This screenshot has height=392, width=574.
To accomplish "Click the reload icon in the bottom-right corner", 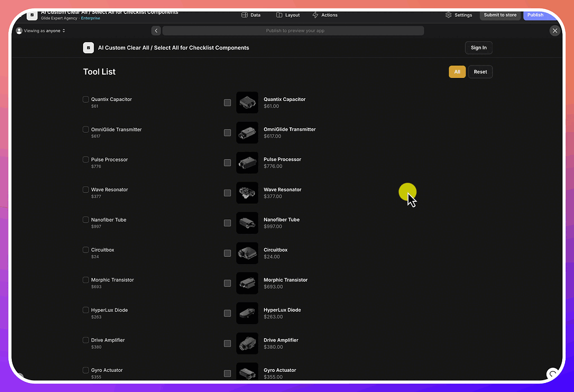I will coord(553,373).
